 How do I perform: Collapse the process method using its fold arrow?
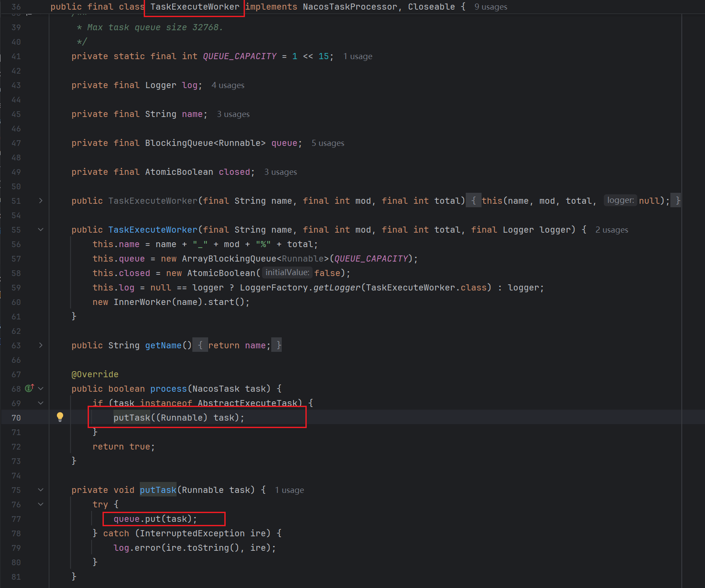(41, 389)
